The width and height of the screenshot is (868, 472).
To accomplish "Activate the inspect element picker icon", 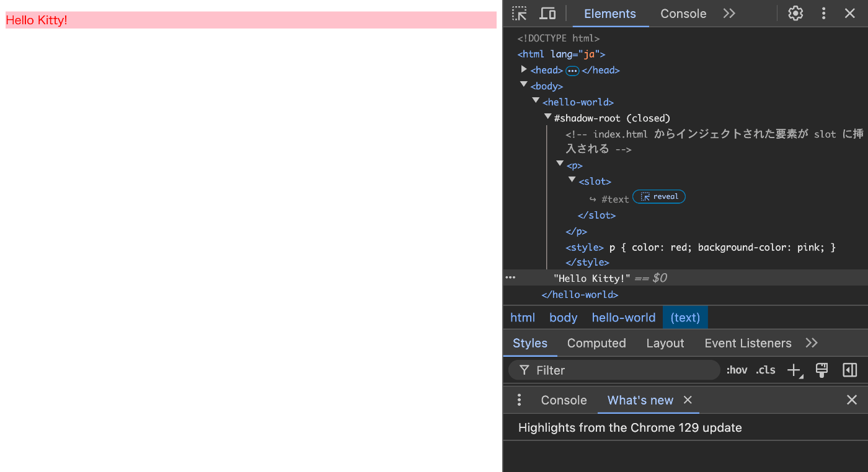I will 520,13.
